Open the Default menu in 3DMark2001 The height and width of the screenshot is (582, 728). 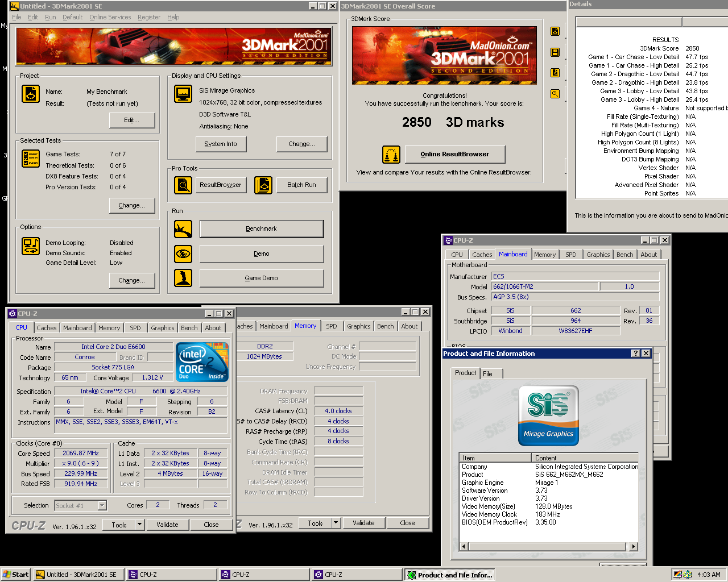pyautogui.click(x=72, y=17)
